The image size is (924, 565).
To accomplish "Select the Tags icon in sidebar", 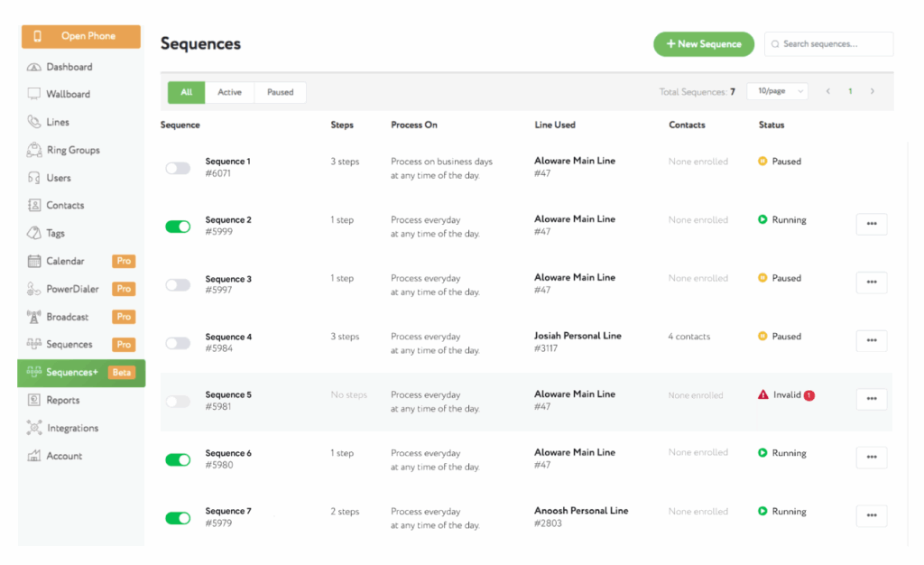I will click(x=34, y=233).
